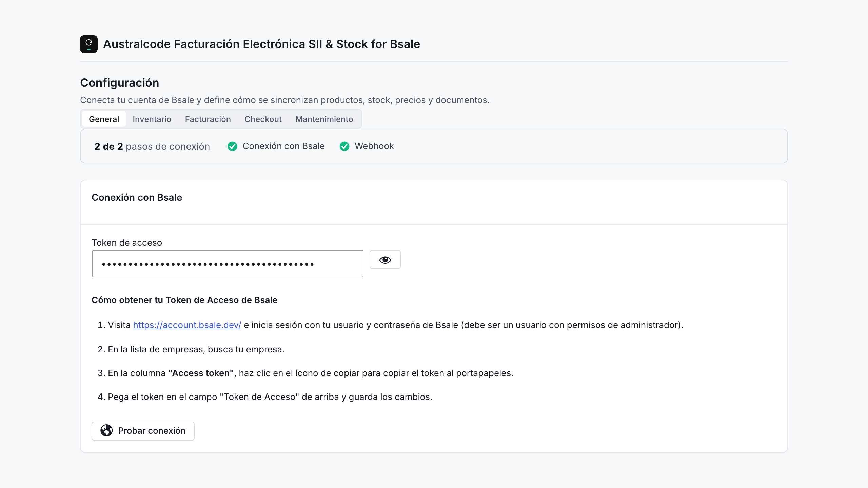Viewport: 868px width, 488px height.
Task: Open the Mantenimiento tab
Action: click(x=324, y=119)
